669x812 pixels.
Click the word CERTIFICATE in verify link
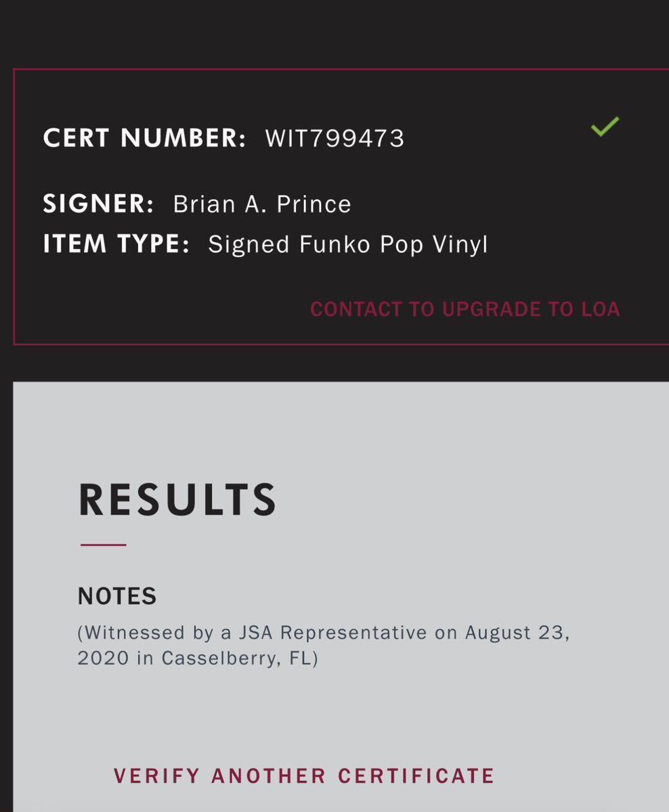point(416,775)
